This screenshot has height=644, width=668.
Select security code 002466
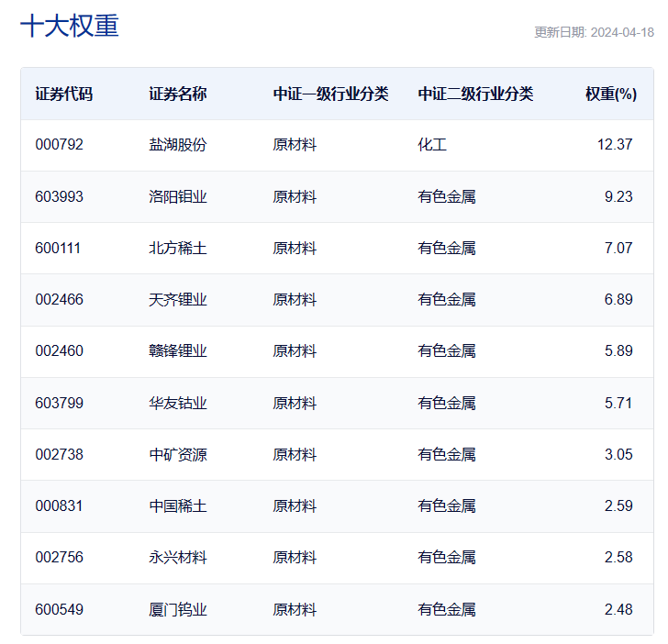(60, 299)
